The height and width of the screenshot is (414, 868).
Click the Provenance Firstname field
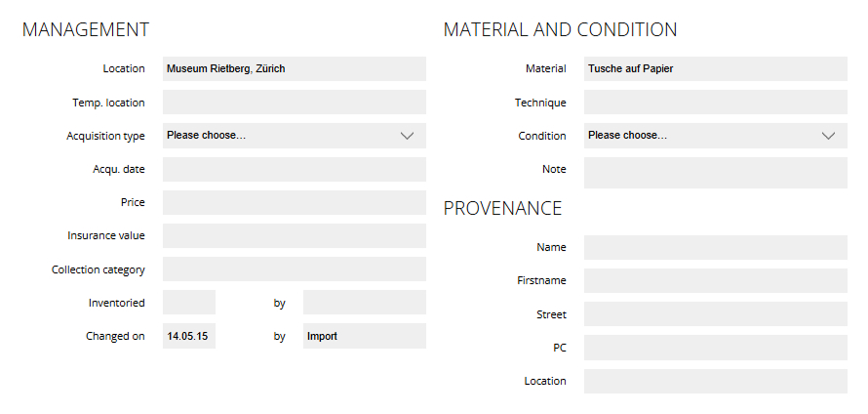715,280
